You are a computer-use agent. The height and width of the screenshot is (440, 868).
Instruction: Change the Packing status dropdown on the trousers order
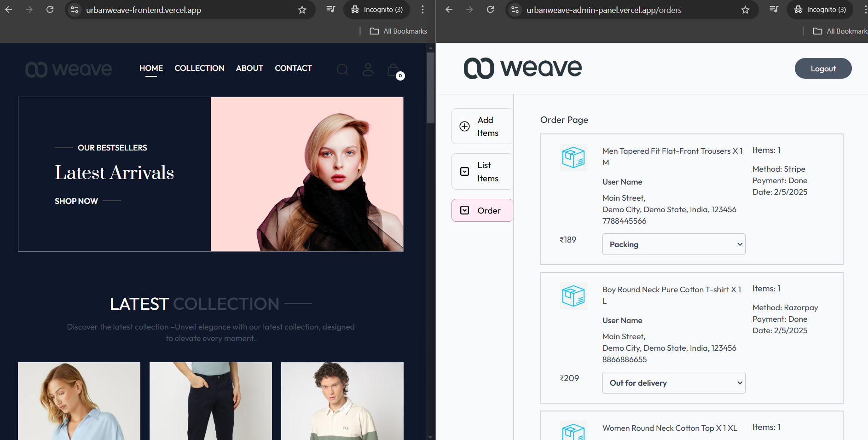tap(673, 244)
